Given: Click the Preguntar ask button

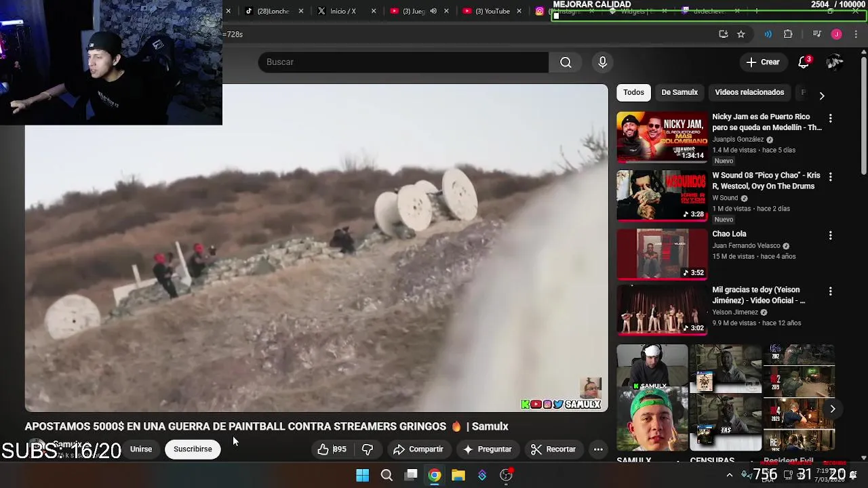Looking at the screenshot, I should pyautogui.click(x=487, y=449).
